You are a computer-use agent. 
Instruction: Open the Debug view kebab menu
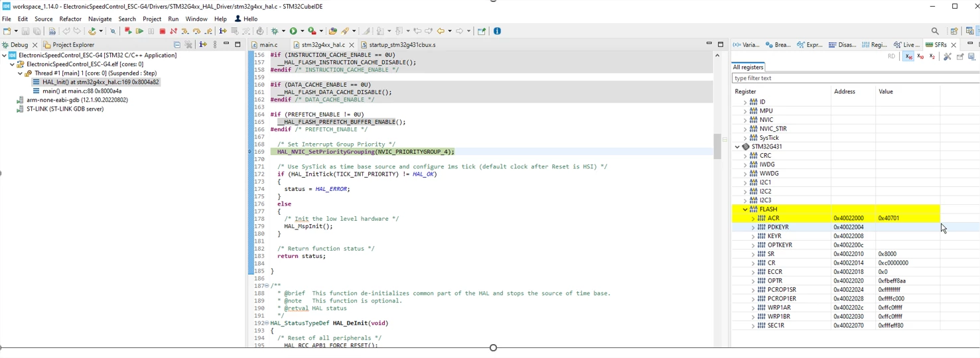pyautogui.click(x=214, y=44)
